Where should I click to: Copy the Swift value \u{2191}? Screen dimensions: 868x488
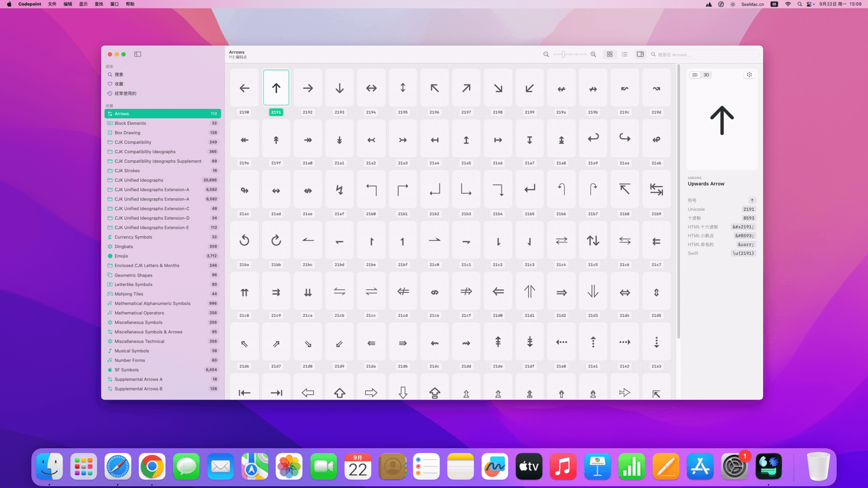[743, 254]
